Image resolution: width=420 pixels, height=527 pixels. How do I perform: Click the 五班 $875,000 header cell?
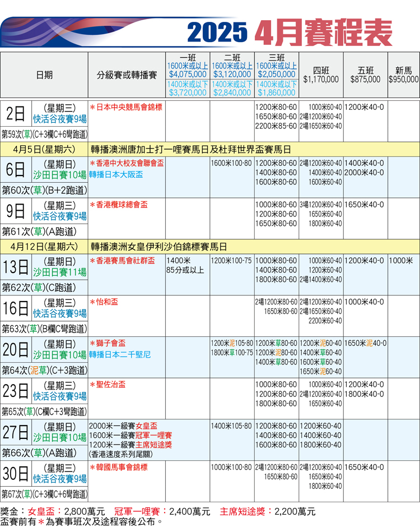[x=365, y=75]
